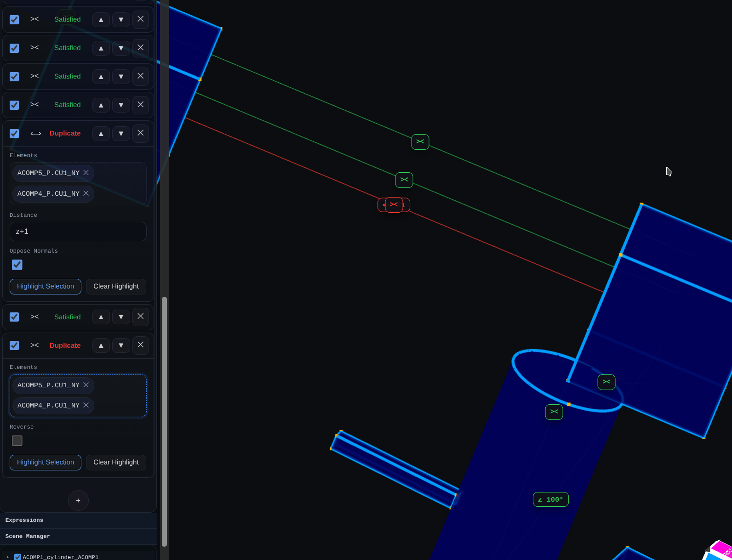Remove ACOMP4_P.CU1_NY from the last constraint elements

[86, 405]
